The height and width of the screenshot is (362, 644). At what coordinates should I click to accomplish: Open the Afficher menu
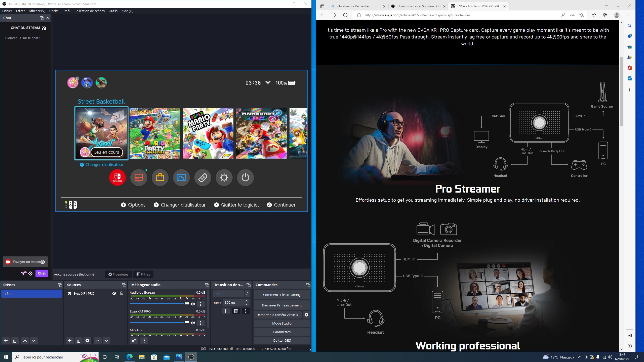[37, 11]
